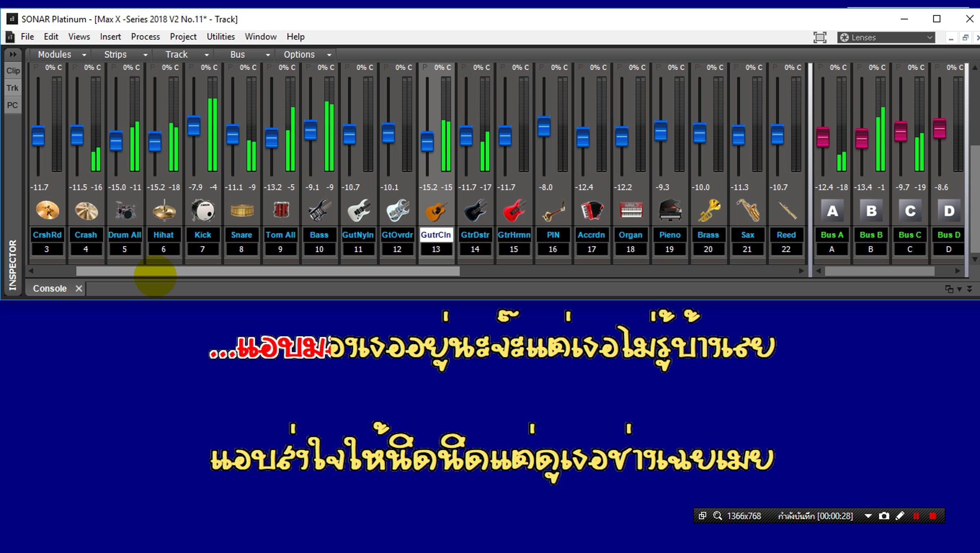Click the Kick drum track icon
The height and width of the screenshot is (553, 980).
click(x=203, y=211)
